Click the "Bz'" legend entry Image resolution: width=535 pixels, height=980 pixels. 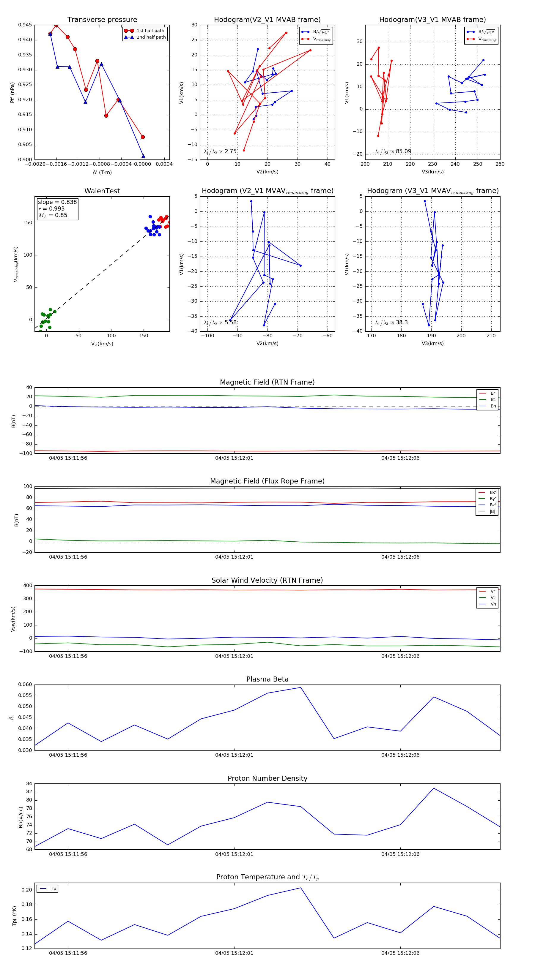click(487, 505)
